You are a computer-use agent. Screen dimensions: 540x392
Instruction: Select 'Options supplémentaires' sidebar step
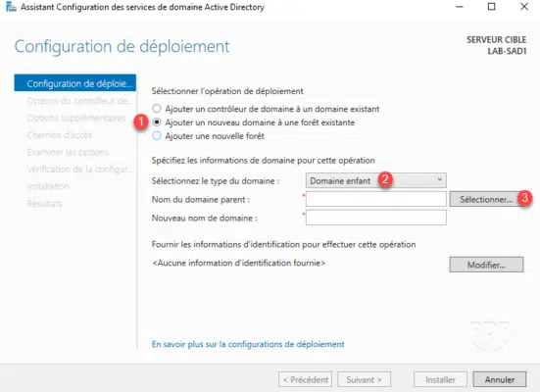click(x=75, y=118)
